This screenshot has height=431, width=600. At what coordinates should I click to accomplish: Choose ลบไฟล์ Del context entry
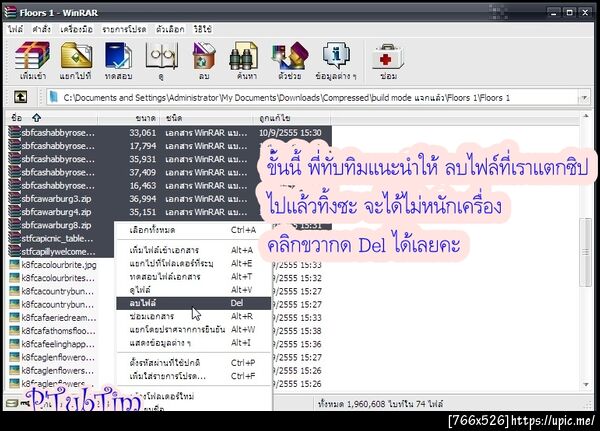tap(194, 303)
